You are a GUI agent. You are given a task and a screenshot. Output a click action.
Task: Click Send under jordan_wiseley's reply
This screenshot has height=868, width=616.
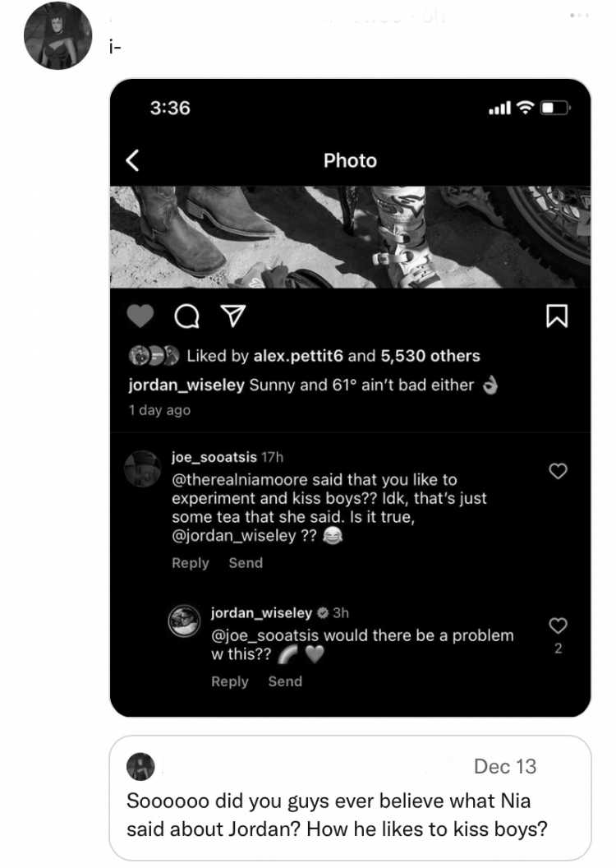tap(285, 681)
